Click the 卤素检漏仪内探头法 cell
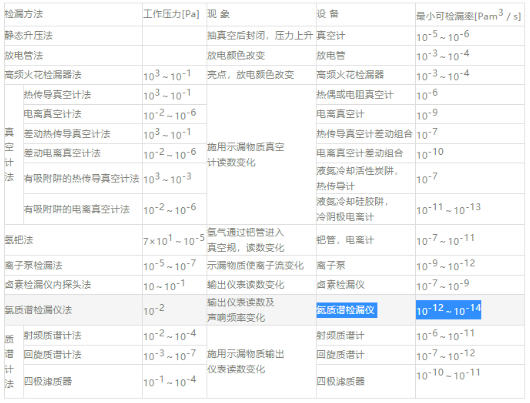 (48, 285)
